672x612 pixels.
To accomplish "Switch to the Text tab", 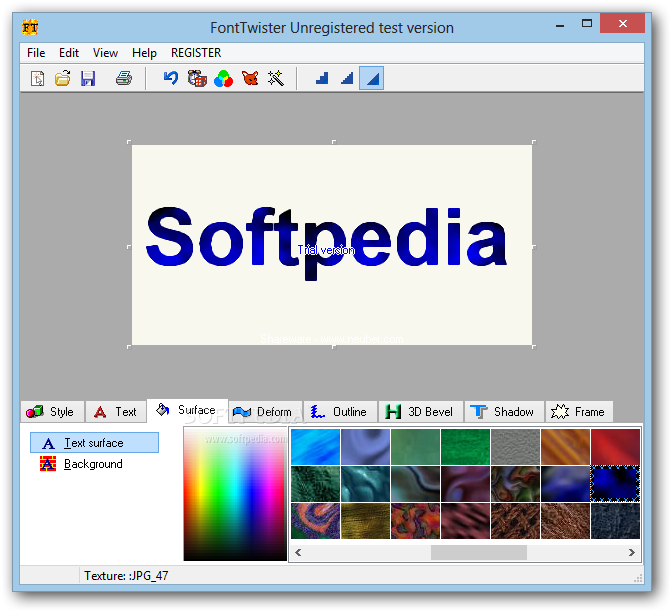I will click(116, 412).
